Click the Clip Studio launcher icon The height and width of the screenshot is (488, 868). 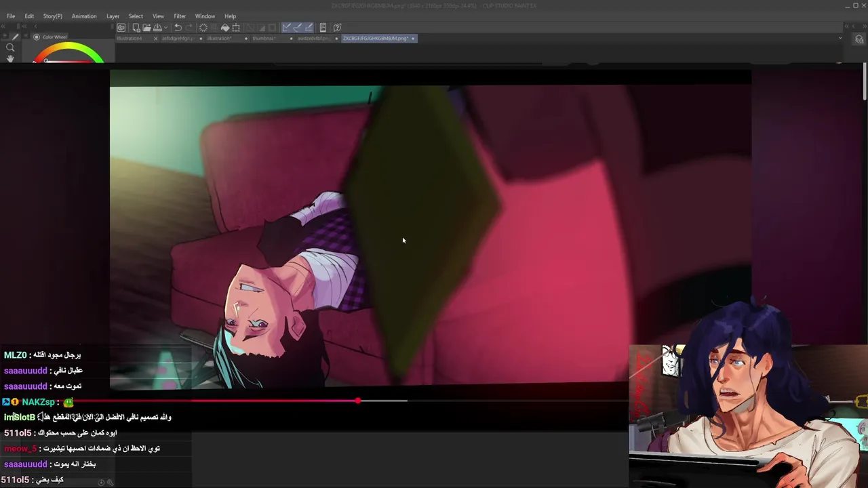121,28
